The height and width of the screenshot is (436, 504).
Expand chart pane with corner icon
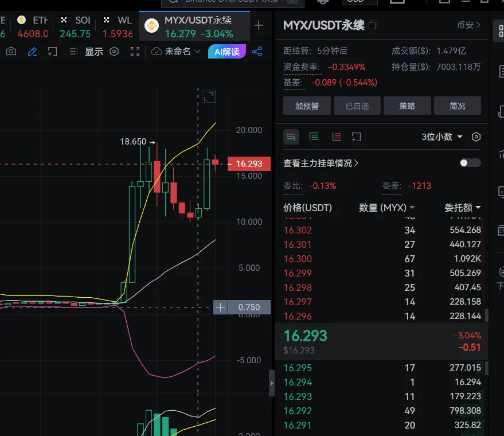coord(209,96)
